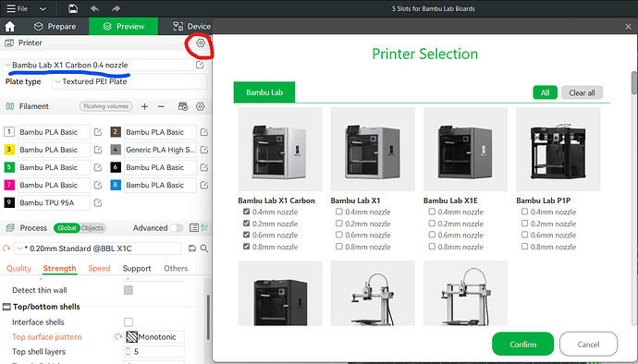The height and width of the screenshot is (364, 638).
Task: Open the Plate type dropdown
Action: pyautogui.click(x=129, y=81)
